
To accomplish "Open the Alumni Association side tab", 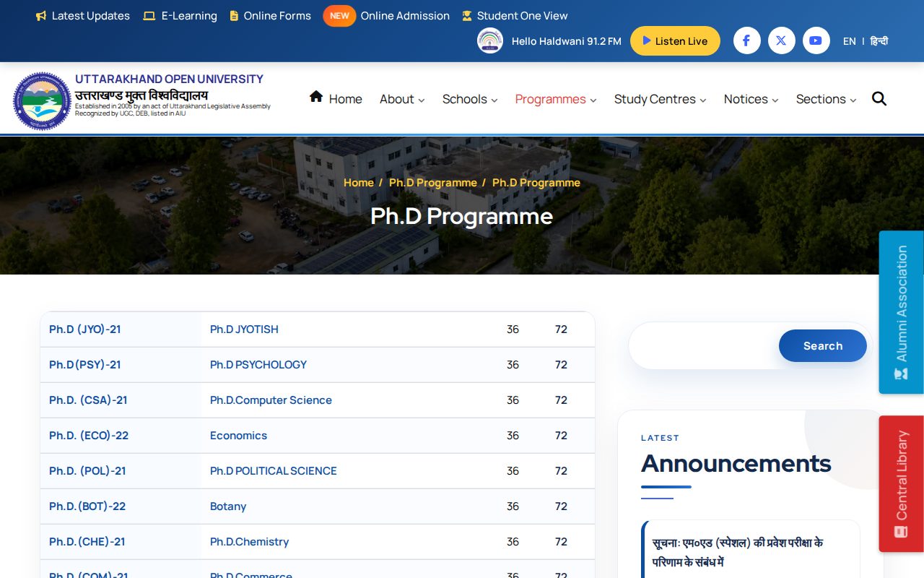I will tap(902, 312).
